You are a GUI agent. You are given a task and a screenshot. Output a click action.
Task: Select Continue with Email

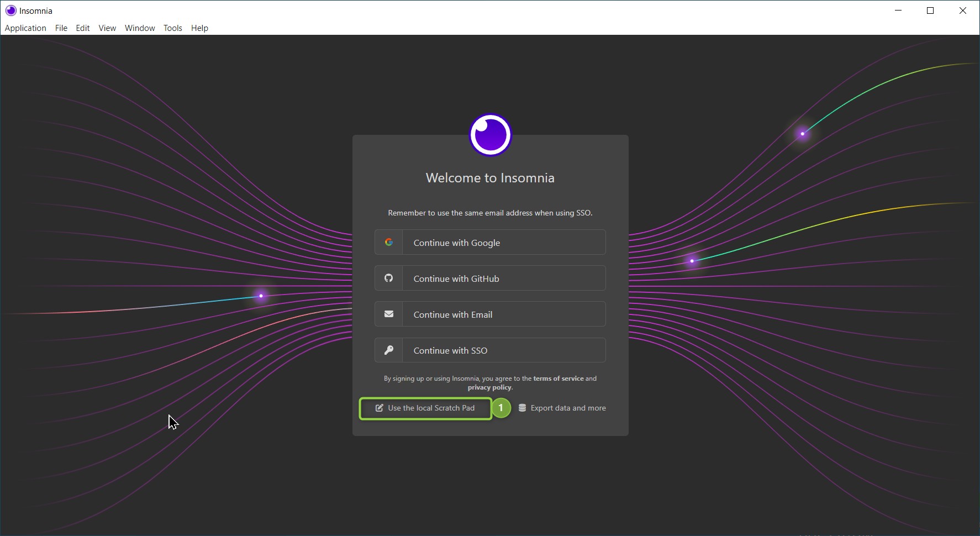(x=490, y=314)
